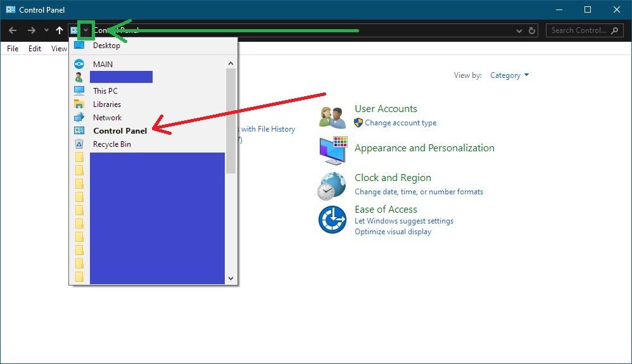Open the recent locations chevron
This screenshot has height=364, width=632.
click(46, 30)
